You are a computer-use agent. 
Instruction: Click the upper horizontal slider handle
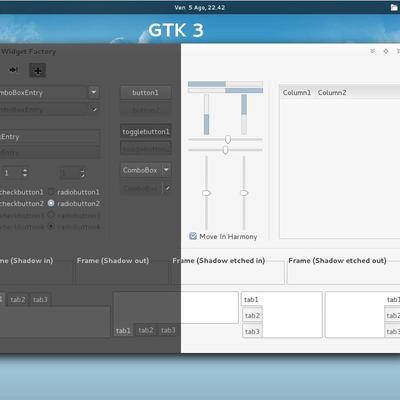228,139
